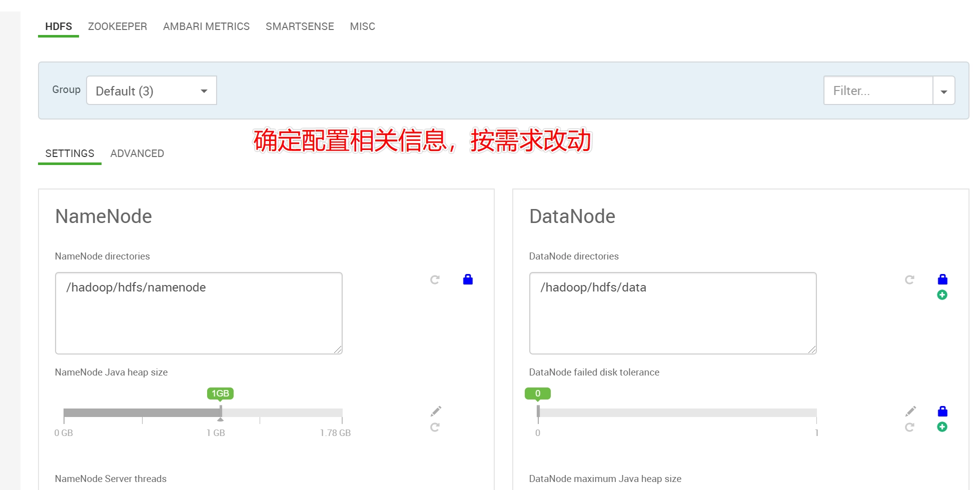Click the NameNode section heading
This screenshot has width=980, height=490.
click(104, 216)
